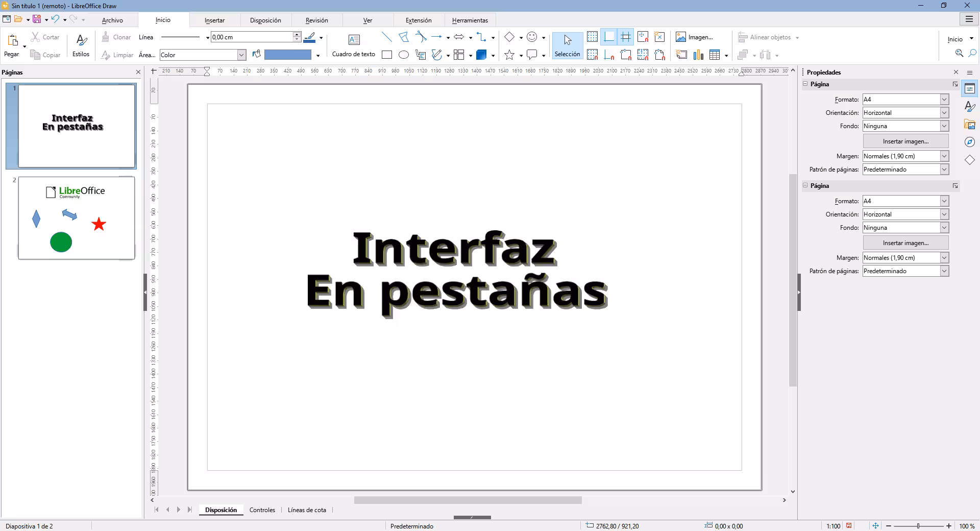980x531 pixels.
Task: Expand the Alinear objetos dropdown arrow
Action: tap(797, 38)
